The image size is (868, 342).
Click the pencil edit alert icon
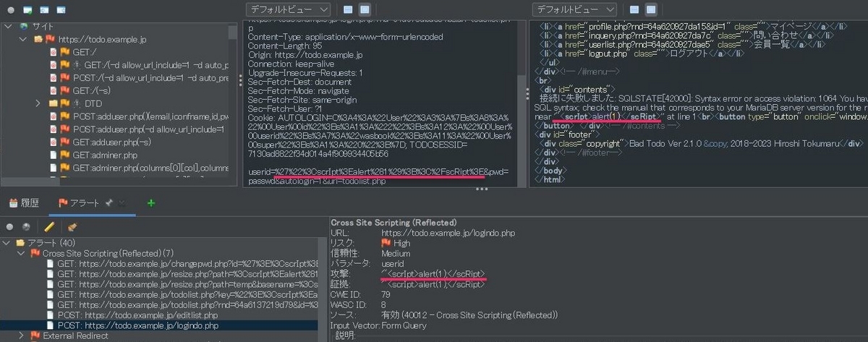49,226
